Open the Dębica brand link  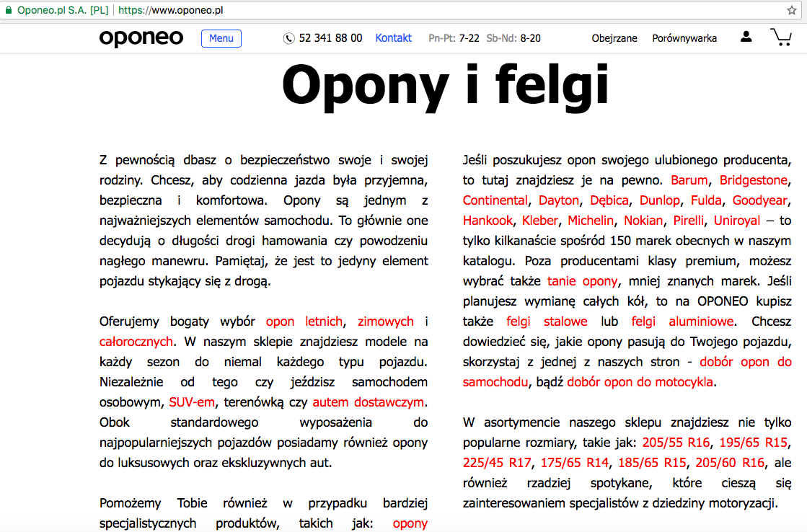click(609, 200)
